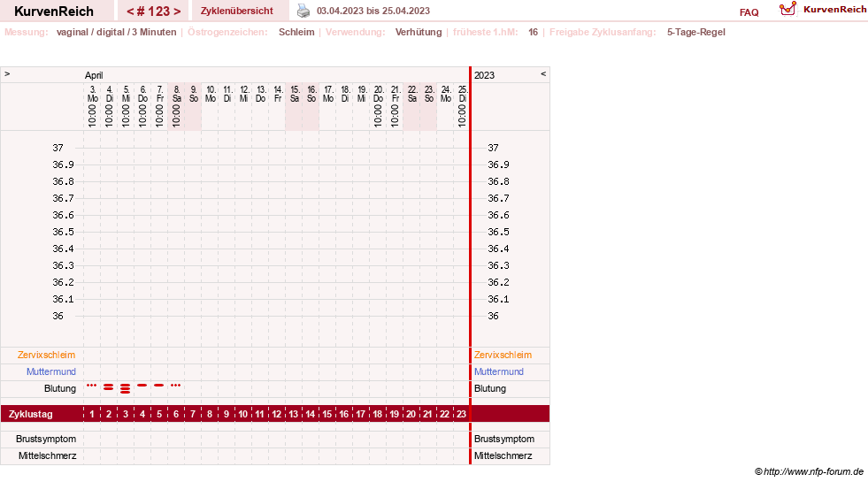Collapse chart with the < arrow next to 2023

(x=543, y=73)
